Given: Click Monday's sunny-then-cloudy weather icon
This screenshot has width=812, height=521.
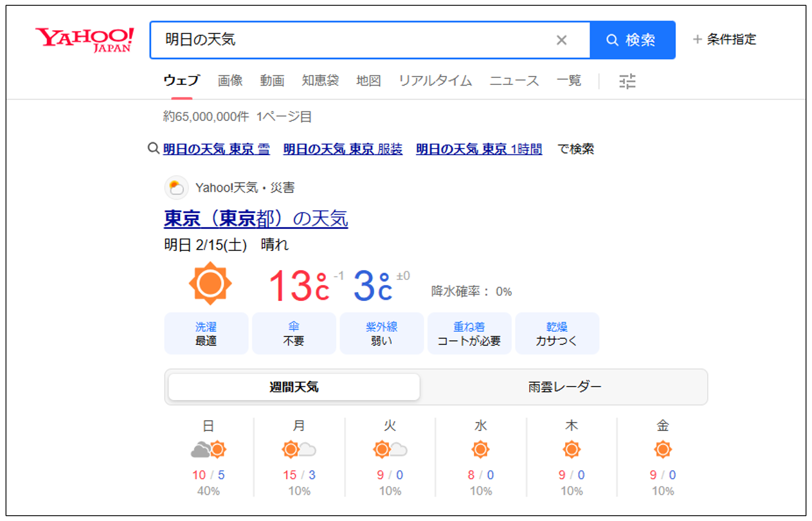Looking at the screenshot, I should coord(299,450).
